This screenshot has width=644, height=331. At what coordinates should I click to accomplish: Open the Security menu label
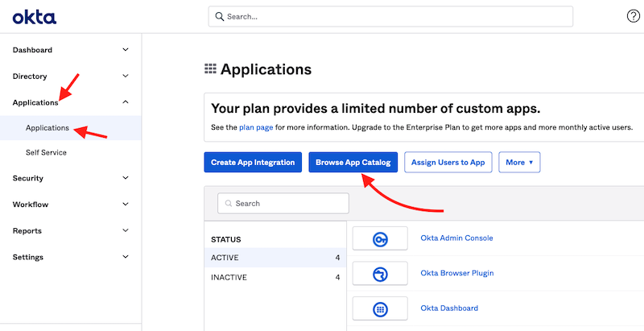[28, 178]
